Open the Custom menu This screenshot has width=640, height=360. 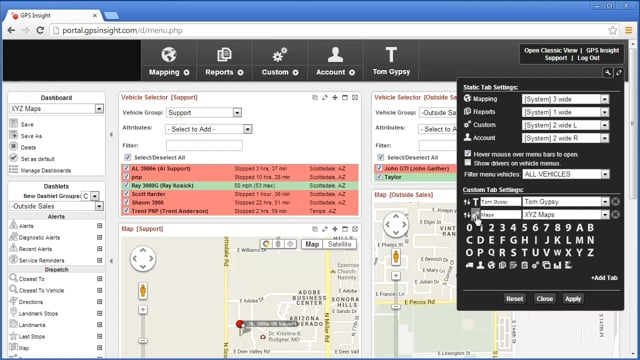tap(280, 61)
